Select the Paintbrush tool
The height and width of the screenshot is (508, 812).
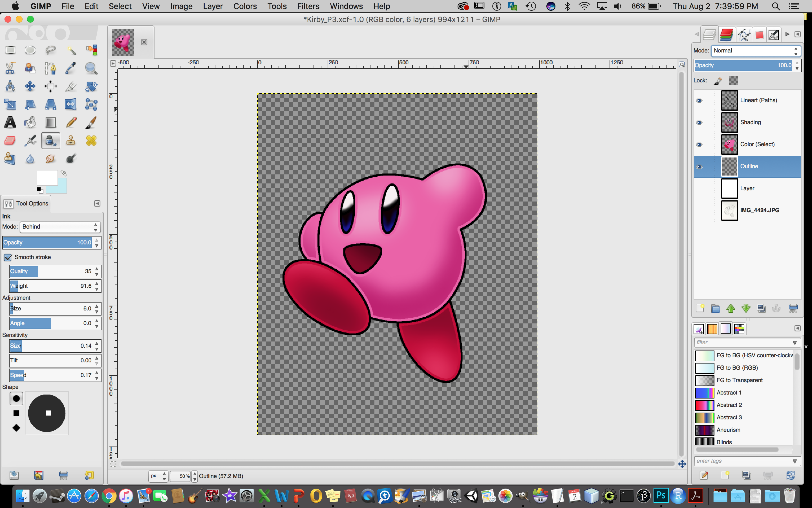pos(91,122)
